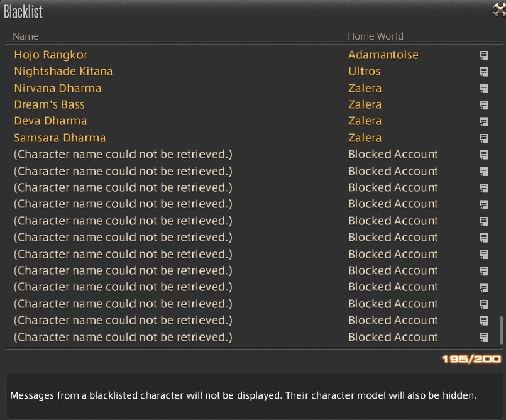
Task: Open note icon for Deva Dharma
Action: pyautogui.click(x=484, y=121)
